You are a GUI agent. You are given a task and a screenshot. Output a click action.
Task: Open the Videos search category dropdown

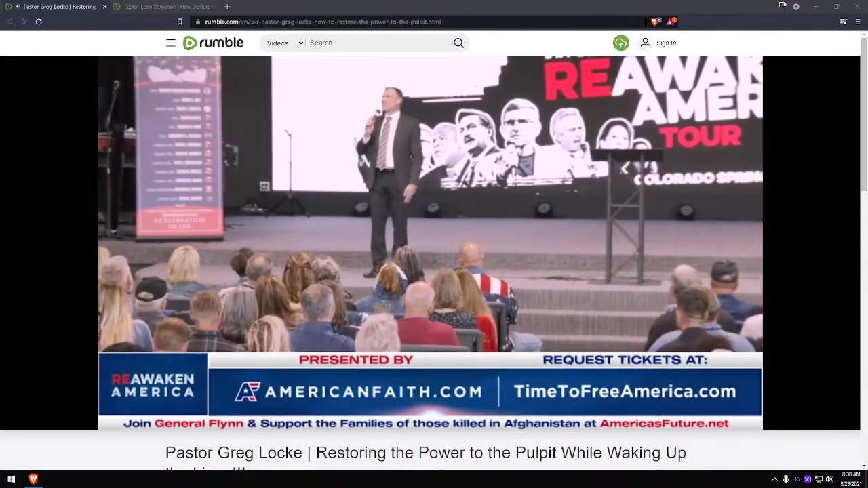pyautogui.click(x=285, y=43)
